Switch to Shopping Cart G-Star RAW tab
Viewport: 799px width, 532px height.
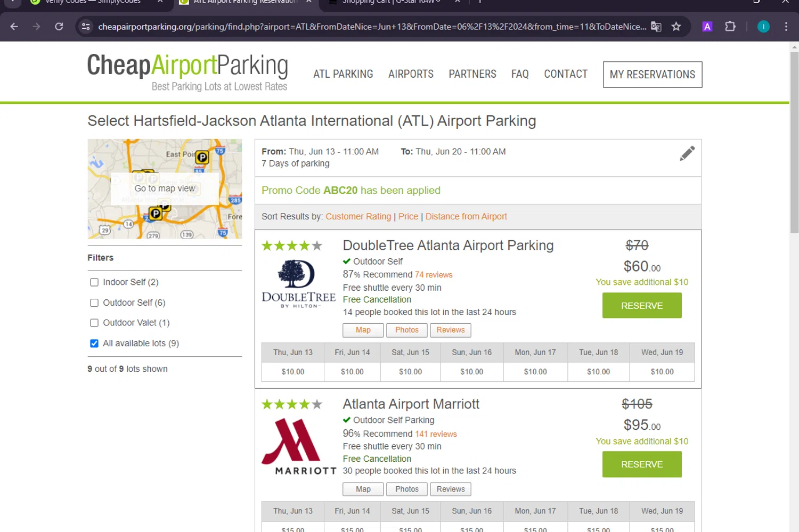click(x=394, y=2)
